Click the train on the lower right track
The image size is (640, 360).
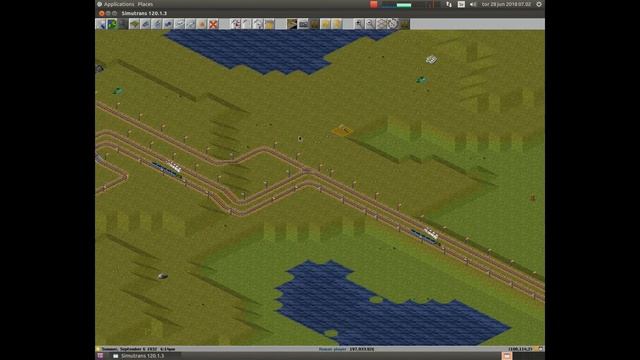pyautogui.click(x=425, y=236)
